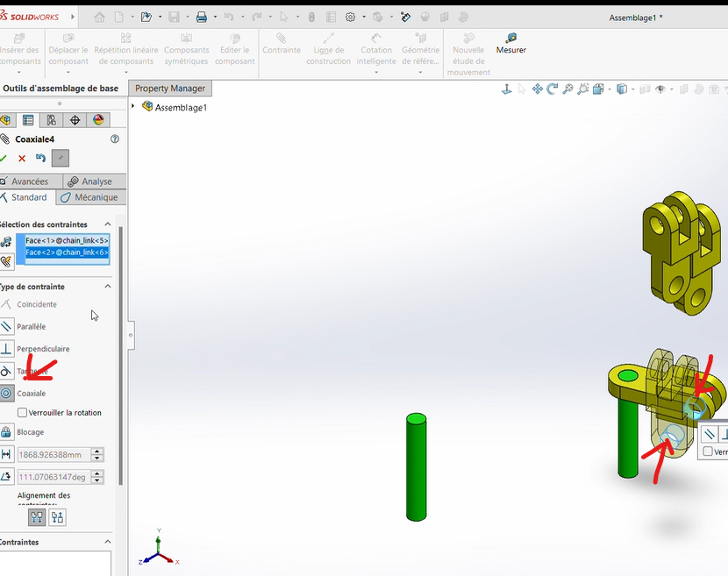Click the angle value field 111.07063147deg

pyautogui.click(x=54, y=477)
